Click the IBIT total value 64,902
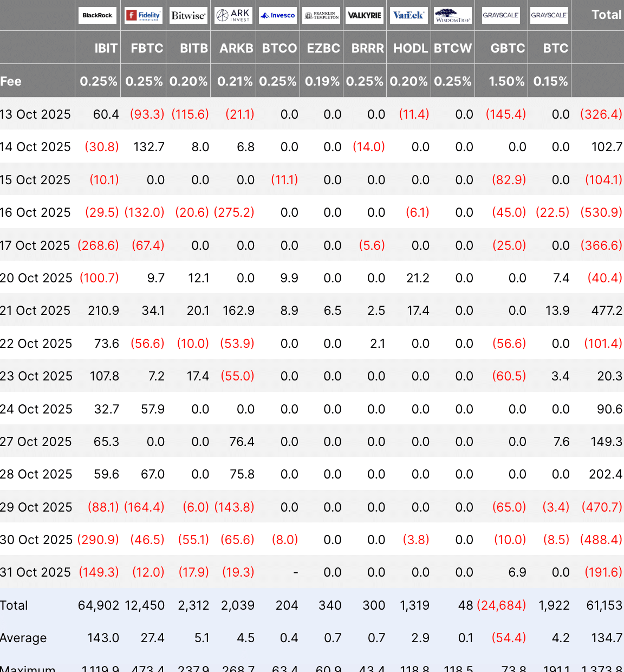Viewport: 624px width, 672px height. [x=99, y=605]
